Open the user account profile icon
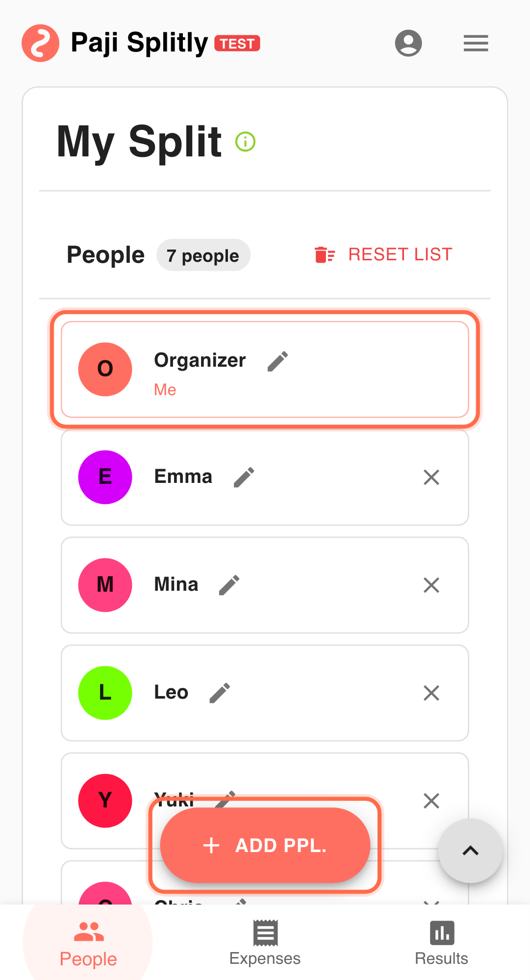 click(x=408, y=43)
